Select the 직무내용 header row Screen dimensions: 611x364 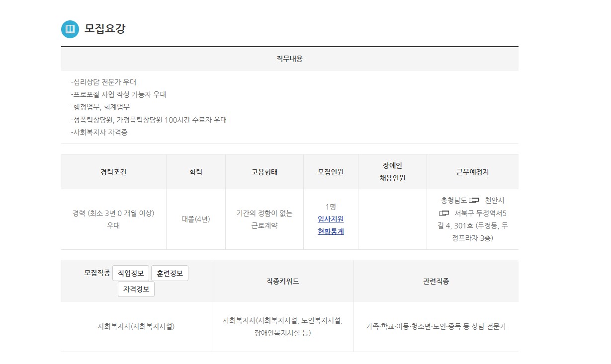[289, 59]
